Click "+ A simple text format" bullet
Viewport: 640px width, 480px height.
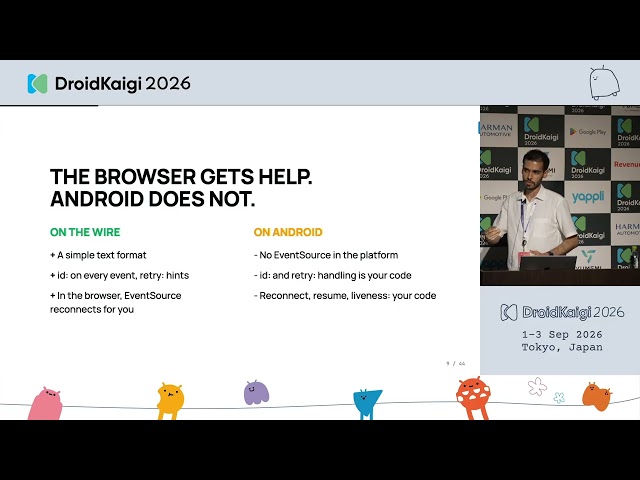[98, 255]
